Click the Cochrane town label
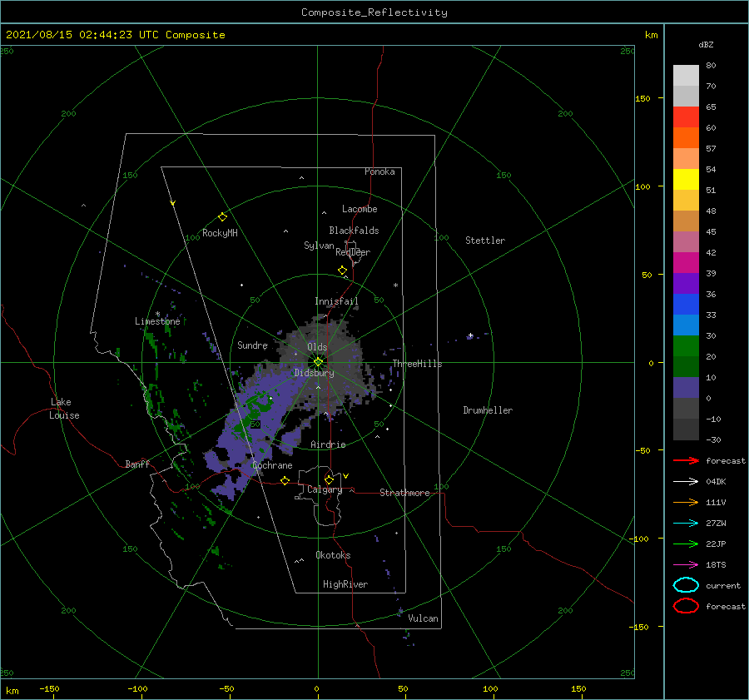 pyautogui.click(x=272, y=465)
